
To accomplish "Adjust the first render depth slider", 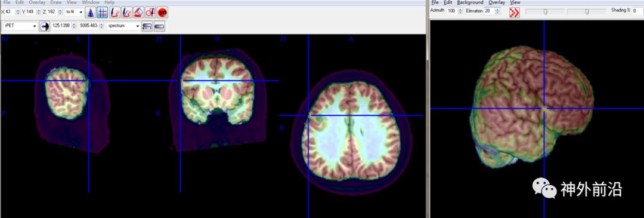I will click(x=545, y=11).
